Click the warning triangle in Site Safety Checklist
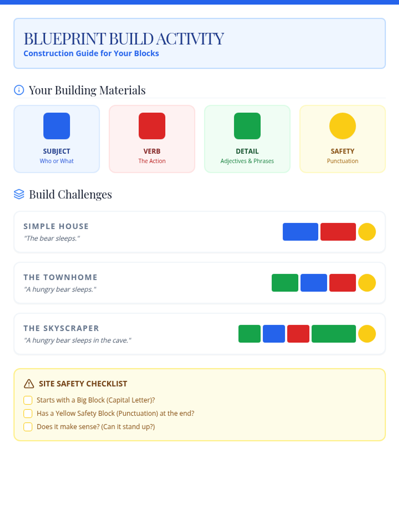The width and height of the screenshot is (399, 532). [29, 384]
